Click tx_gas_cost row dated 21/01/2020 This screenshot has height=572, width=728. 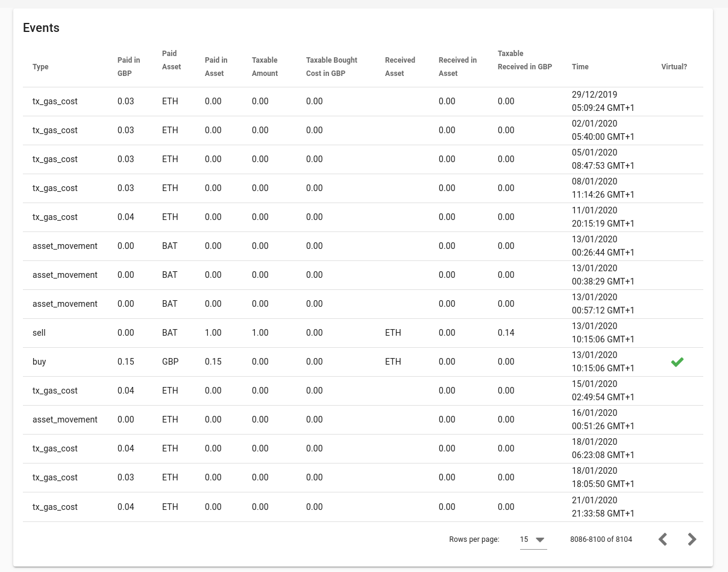(x=363, y=507)
